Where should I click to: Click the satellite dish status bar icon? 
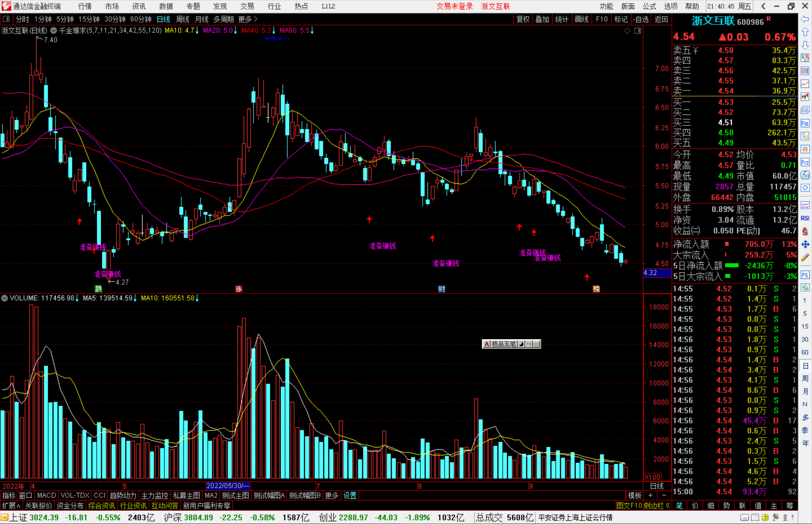pos(775,518)
